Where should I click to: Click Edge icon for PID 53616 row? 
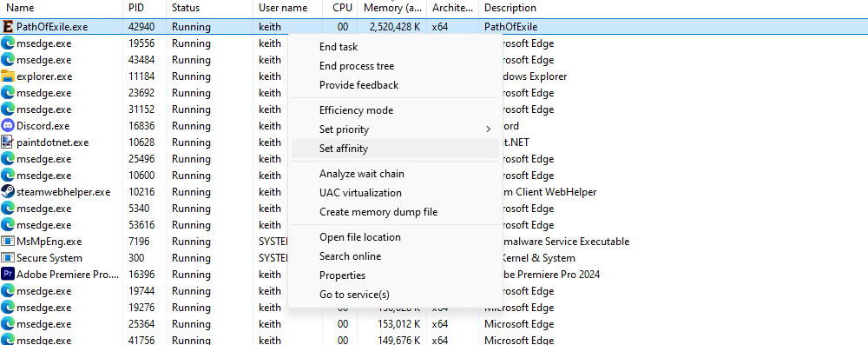8,224
